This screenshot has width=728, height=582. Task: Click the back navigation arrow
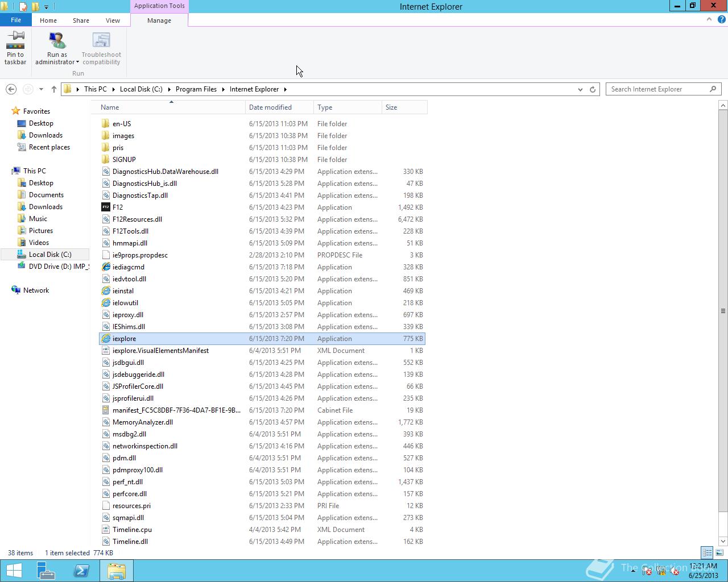pos(11,89)
